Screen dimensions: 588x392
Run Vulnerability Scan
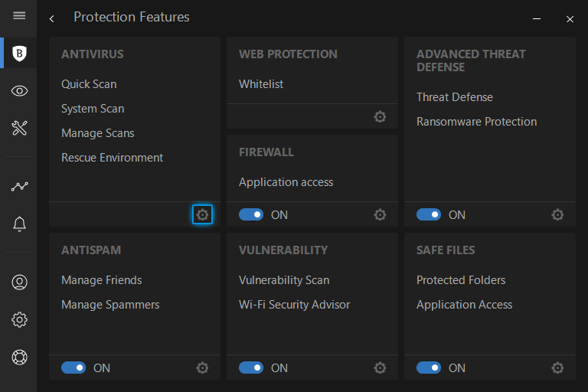click(x=284, y=280)
